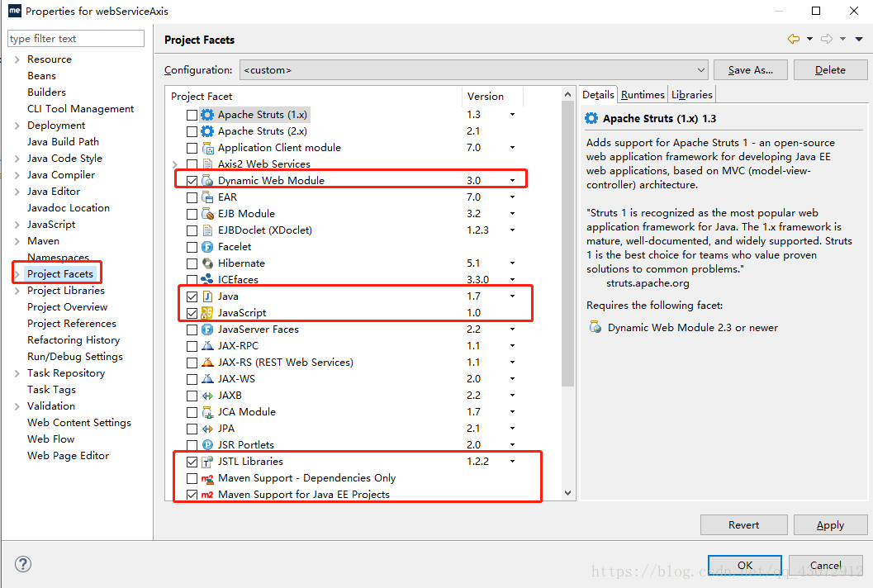Click the EAR facet icon
The image size is (873, 588).
[x=207, y=197]
